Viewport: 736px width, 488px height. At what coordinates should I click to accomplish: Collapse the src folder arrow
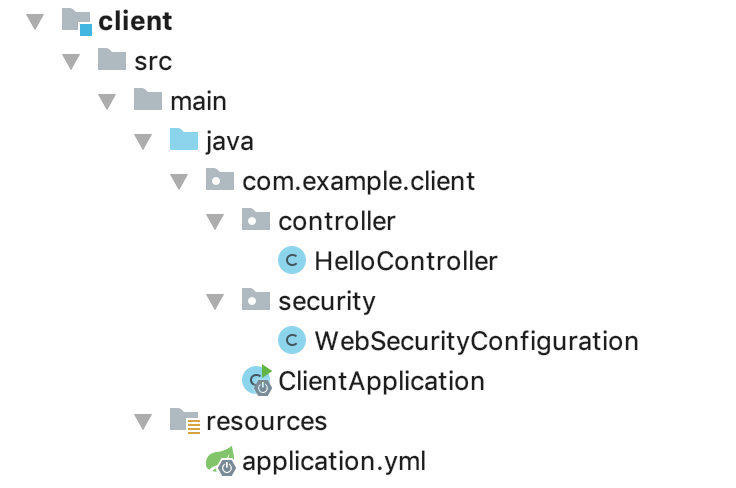pyautogui.click(x=71, y=61)
